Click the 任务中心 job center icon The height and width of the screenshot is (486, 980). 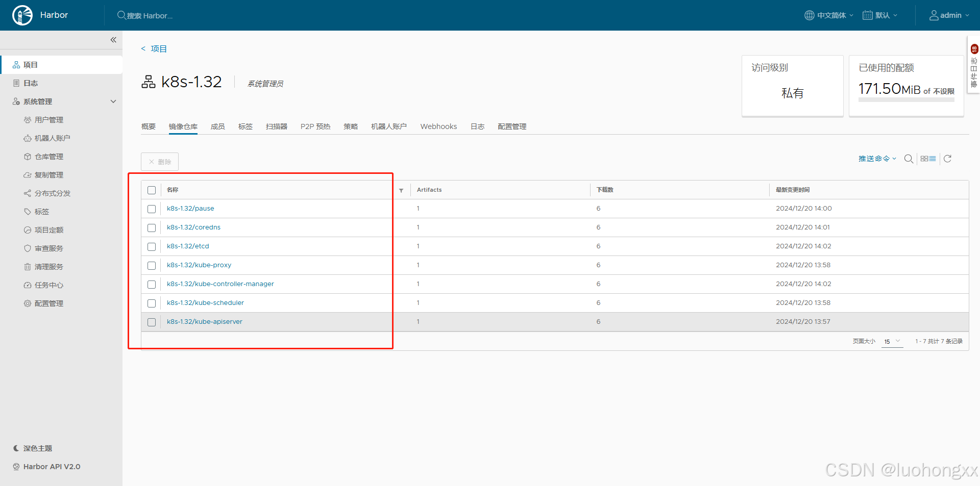click(x=28, y=285)
